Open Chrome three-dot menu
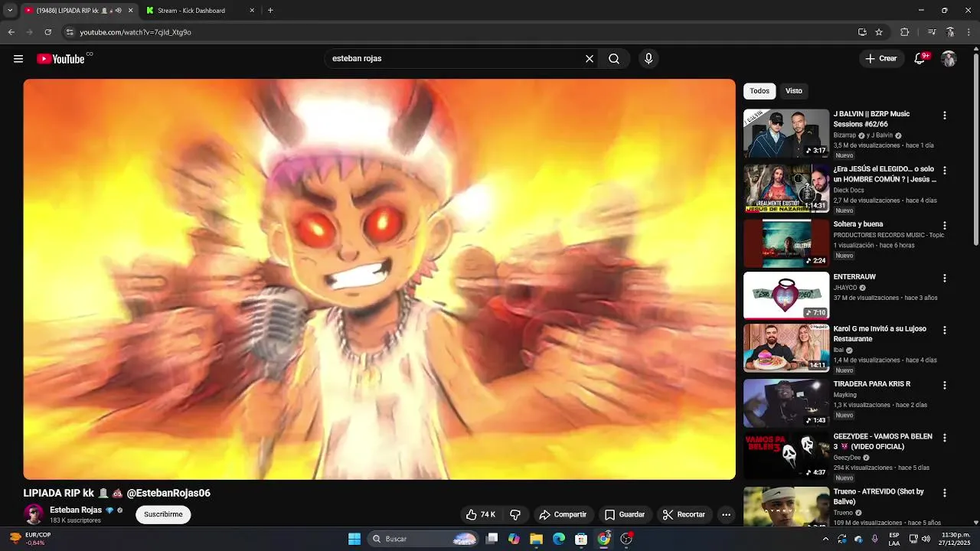 coord(969,32)
